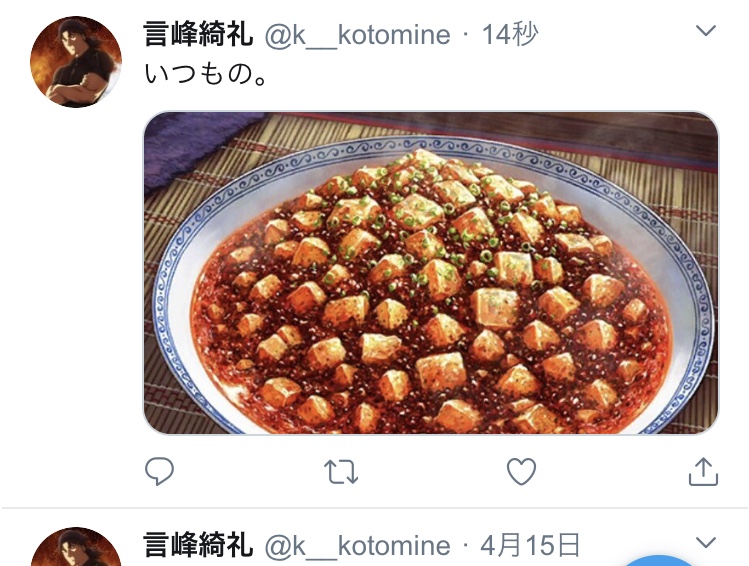Open the mapo tofu photo full size
Screen dimensions: 749x566
click(431, 273)
